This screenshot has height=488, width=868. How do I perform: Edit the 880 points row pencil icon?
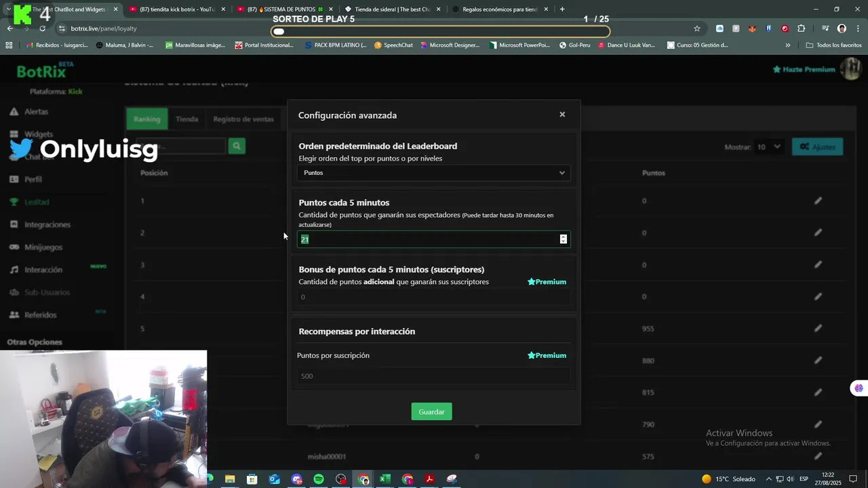click(818, 360)
